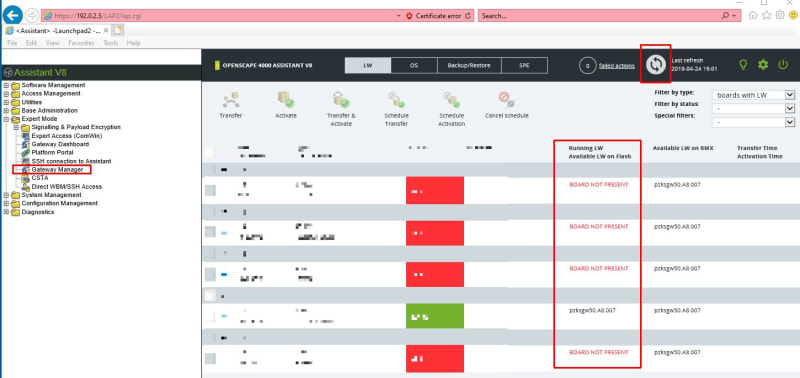Viewport: 800px width, 378px height.
Task: Switch to the SPE tab
Action: 524,65
